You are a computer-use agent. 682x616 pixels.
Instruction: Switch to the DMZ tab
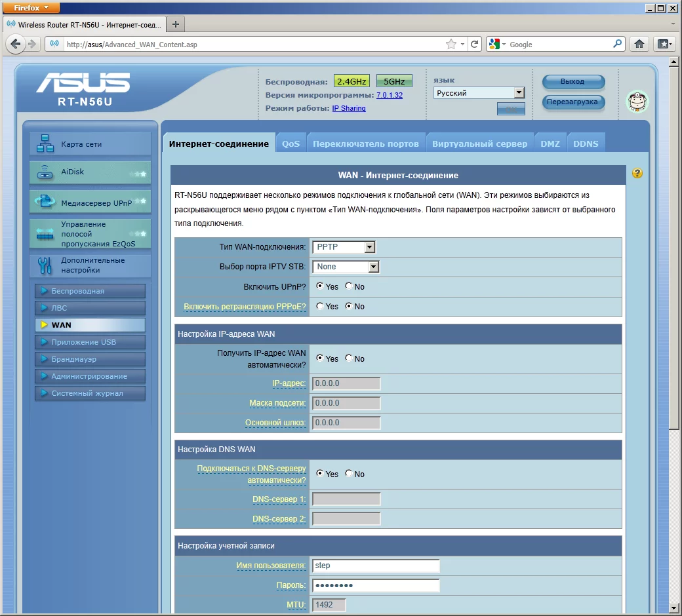(550, 144)
